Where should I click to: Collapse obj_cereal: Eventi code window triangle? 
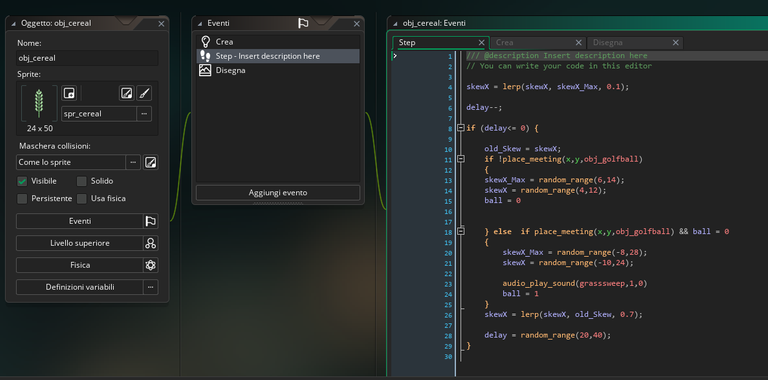coord(395,23)
